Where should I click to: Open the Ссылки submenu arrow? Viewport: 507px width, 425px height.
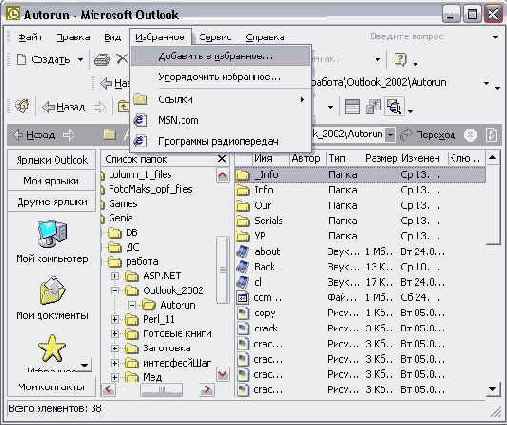[x=302, y=99]
